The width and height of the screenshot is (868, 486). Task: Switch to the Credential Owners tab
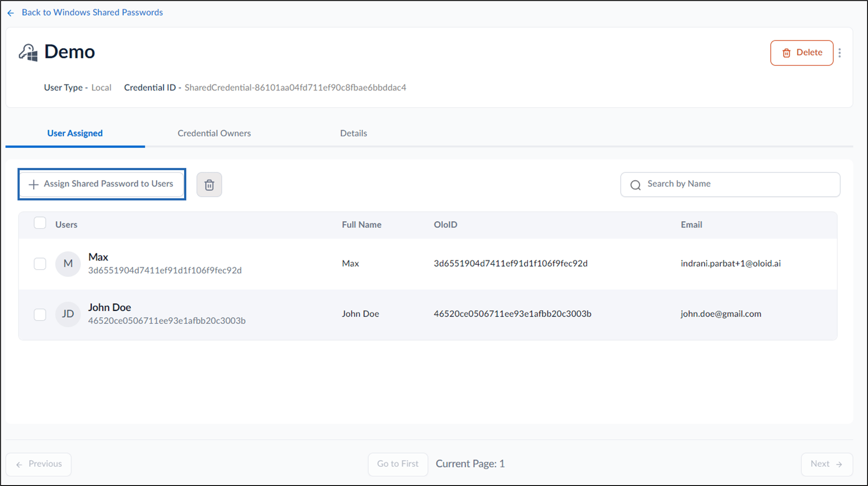click(x=214, y=133)
